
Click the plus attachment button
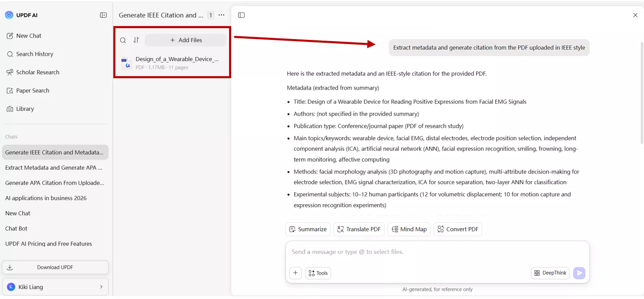pos(296,273)
